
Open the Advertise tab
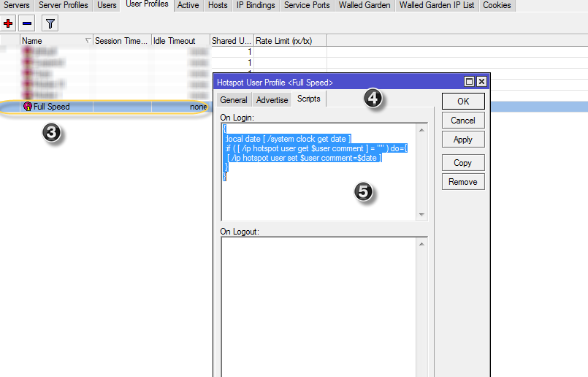click(x=272, y=99)
